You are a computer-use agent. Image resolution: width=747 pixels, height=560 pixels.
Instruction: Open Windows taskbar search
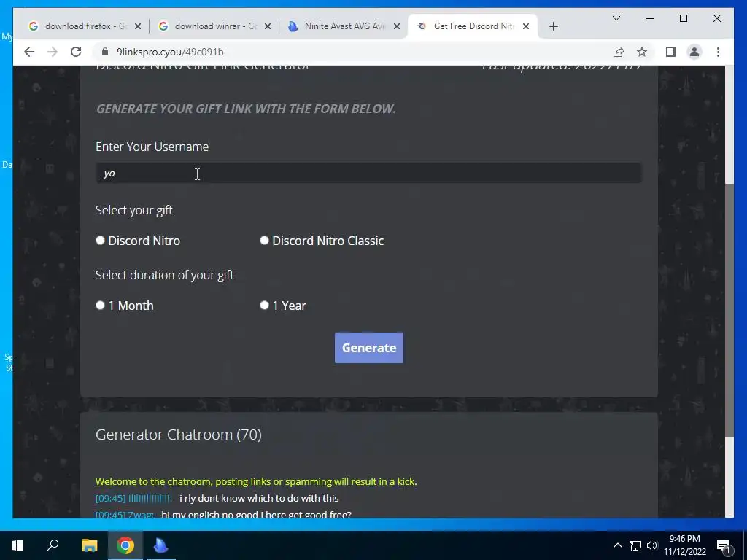tap(53, 545)
